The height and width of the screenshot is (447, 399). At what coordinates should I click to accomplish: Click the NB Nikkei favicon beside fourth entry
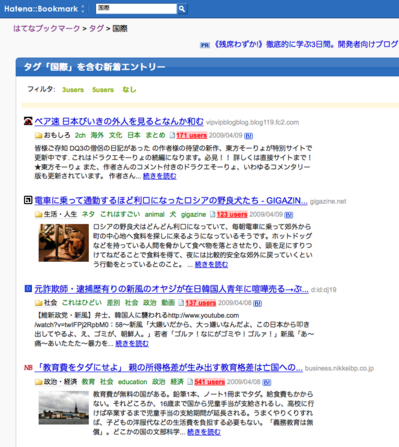28,368
